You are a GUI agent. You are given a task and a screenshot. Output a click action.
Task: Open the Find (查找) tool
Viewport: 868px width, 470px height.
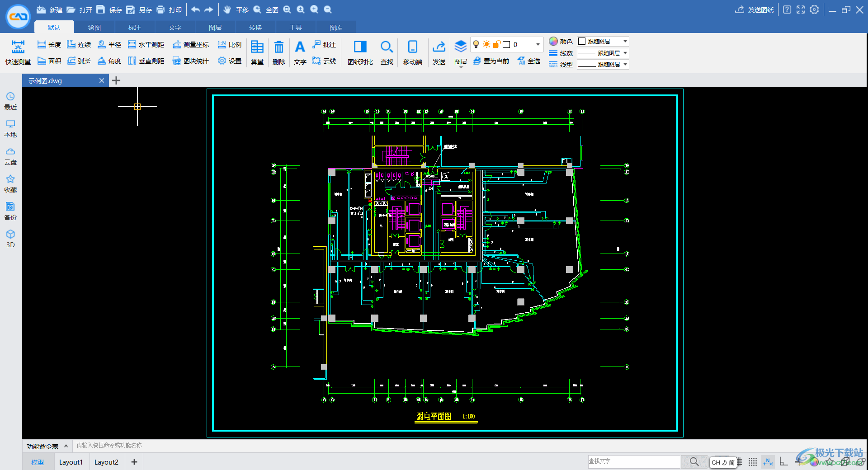387,53
